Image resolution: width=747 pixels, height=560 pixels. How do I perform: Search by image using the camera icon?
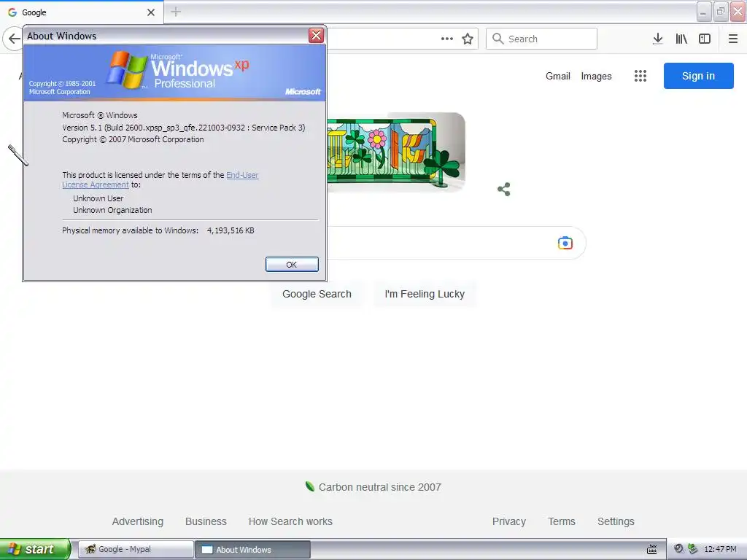pyautogui.click(x=565, y=243)
